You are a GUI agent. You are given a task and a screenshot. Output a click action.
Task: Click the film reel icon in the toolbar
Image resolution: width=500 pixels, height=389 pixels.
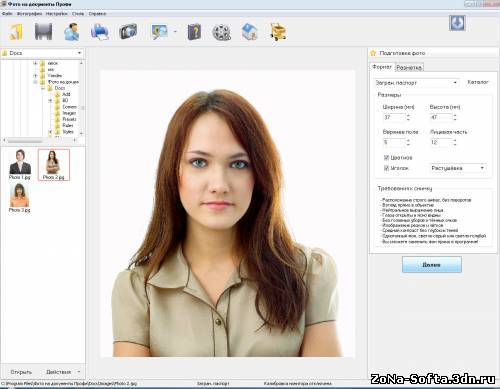(x=221, y=32)
